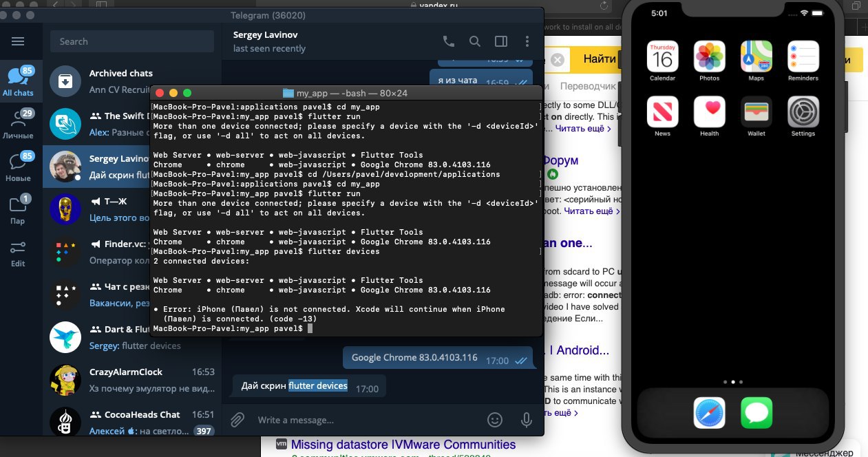Viewport: 868px width, 457px height.
Task: Open the Edit folders option
Action: coord(19,253)
